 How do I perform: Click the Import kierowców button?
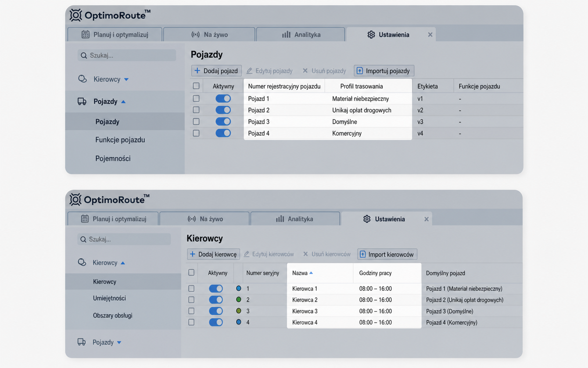click(x=387, y=254)
